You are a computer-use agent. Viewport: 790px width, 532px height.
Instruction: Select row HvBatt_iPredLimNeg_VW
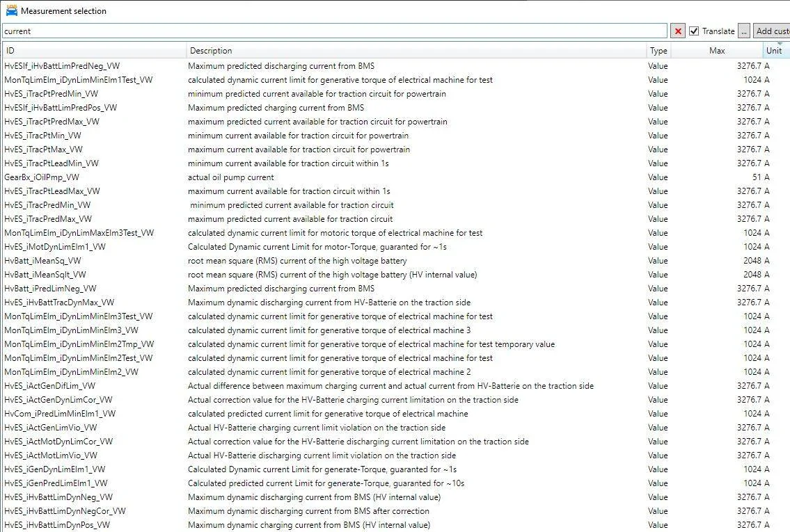[x=395, y=289]
